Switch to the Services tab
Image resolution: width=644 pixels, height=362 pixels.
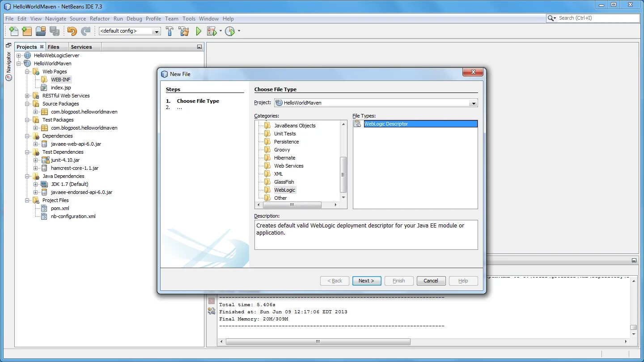click(81, 47)
